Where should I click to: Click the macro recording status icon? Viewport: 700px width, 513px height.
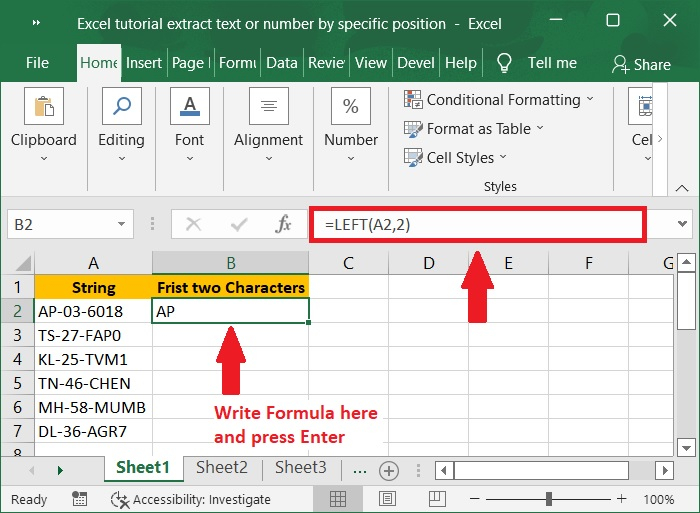click(x=79, y=499)
